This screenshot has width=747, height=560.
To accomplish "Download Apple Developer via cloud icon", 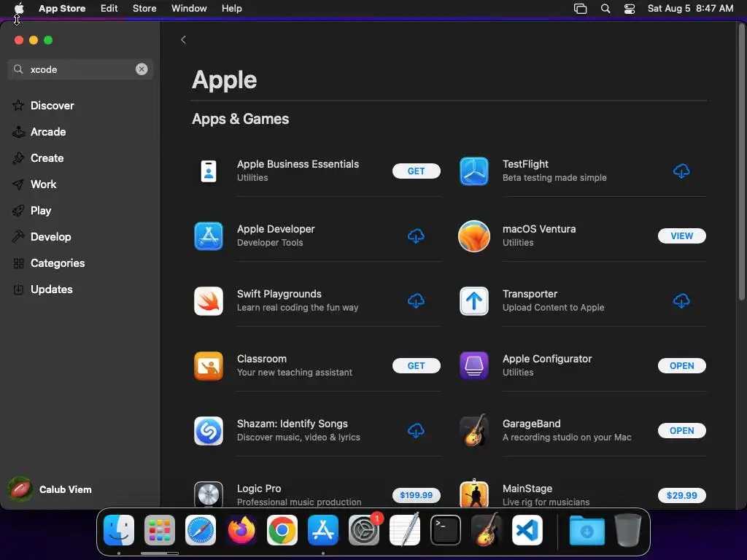I will click(416, 236).
